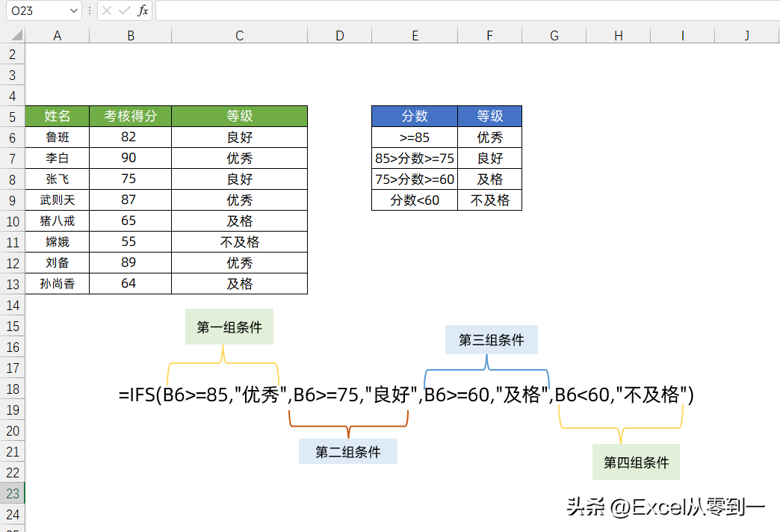
Task: Click the green 等级 header in column C
Action: click(x=239, y=116)
